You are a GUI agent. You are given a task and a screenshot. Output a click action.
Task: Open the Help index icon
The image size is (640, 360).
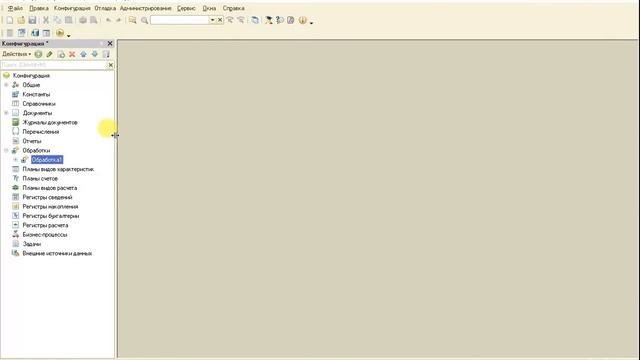coord(291,20)
